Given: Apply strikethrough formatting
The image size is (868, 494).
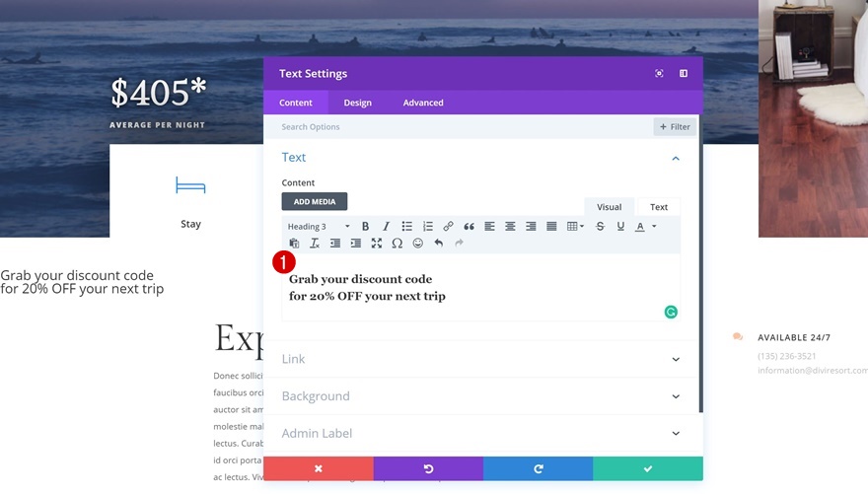Looking at the screenshot, I should point(600,226).
